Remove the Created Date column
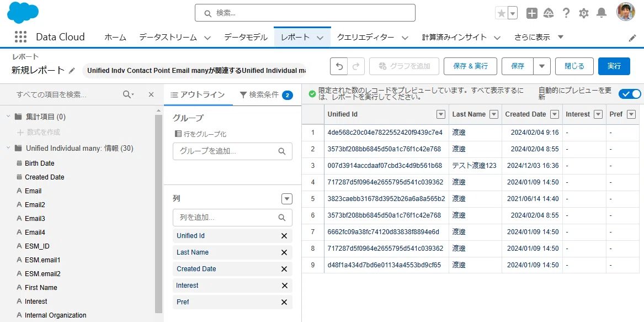Screen dimensions: 644x322 tap(284, 269)
